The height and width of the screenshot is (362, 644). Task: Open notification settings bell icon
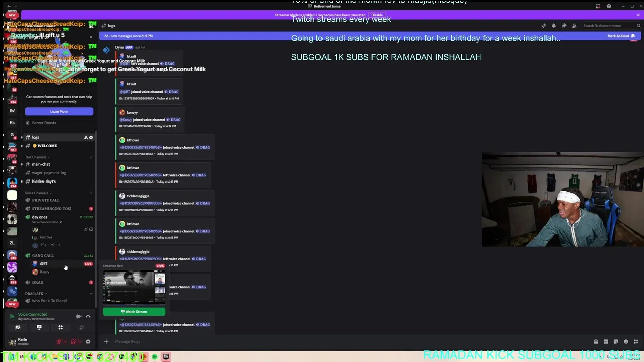(554, 26)
